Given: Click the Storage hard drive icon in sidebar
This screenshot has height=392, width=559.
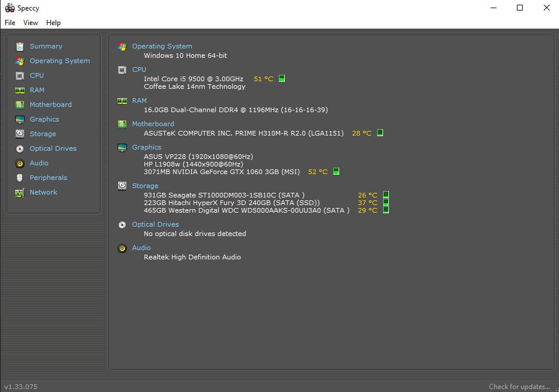Looking at the screenshot, I should (20, 134).
